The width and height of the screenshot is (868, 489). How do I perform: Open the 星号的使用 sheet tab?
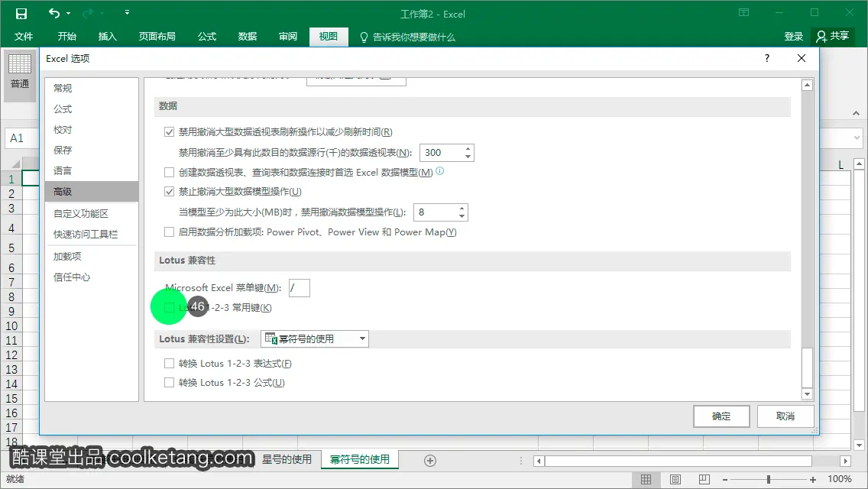click(287, 459)
